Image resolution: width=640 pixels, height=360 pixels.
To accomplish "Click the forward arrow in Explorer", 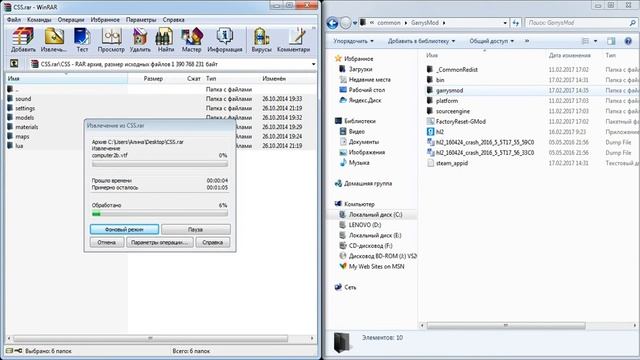I will point(345,23).
